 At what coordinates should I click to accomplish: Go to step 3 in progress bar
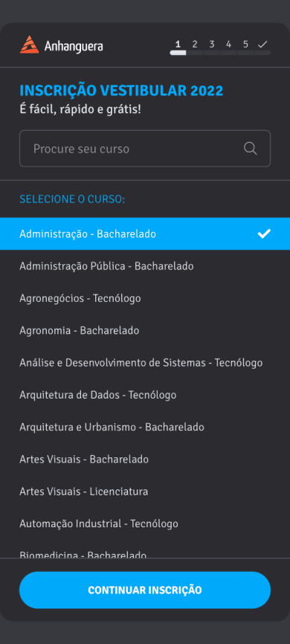click(211, 45)
